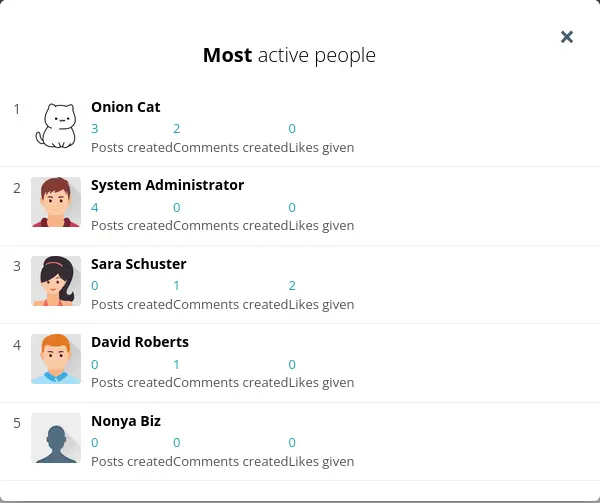Viewport: 600px width, 503px height.
Task: Click Sara Schuster's likes given count 2
Action: pyautogui.click(x=292, y=286)
